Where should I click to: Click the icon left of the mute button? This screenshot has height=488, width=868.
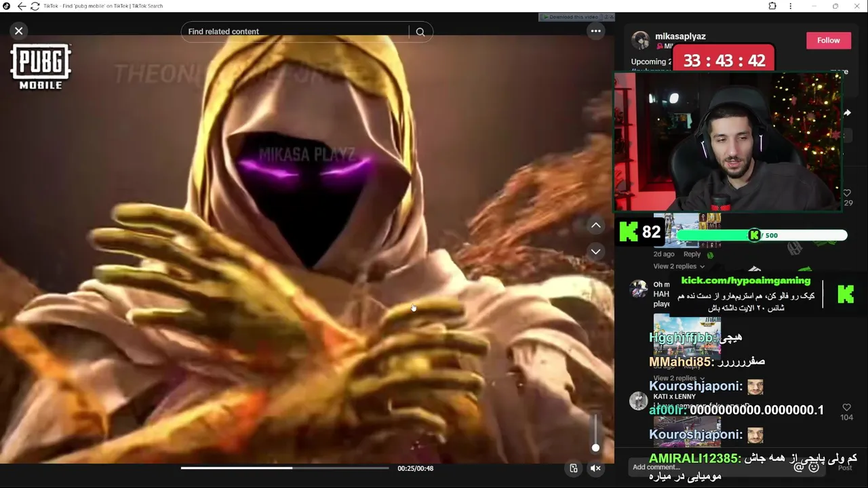tap(574, 468)
